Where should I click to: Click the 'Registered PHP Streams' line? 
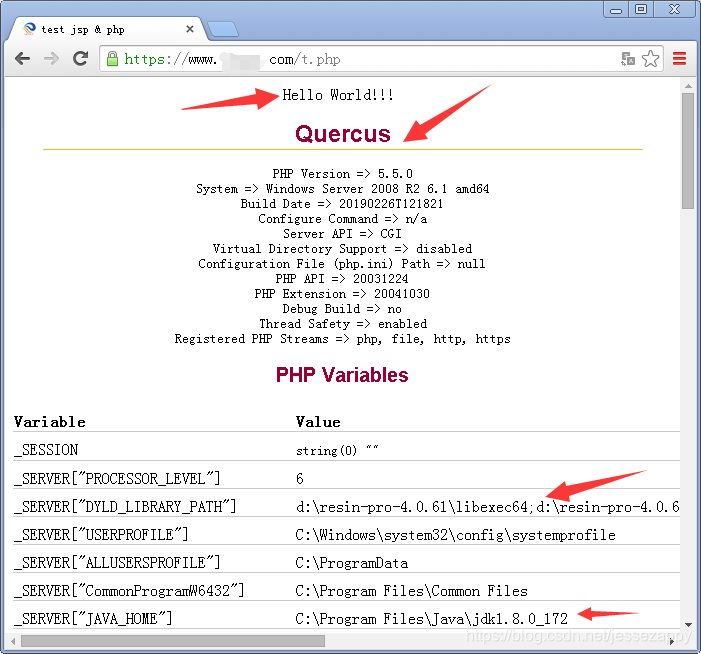(x=343, y=339)
